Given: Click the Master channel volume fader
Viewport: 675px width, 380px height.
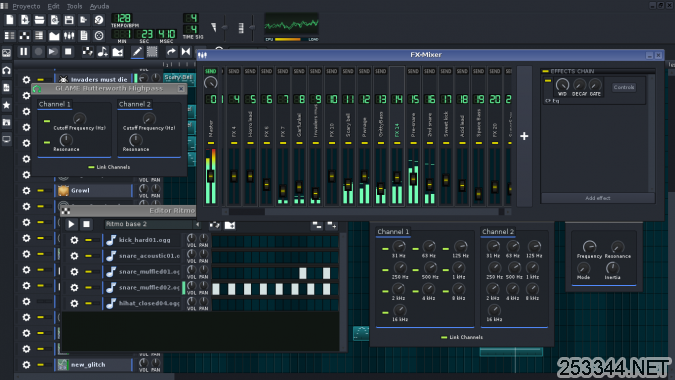Looking at the screenshot, I should tap(211, 176).
